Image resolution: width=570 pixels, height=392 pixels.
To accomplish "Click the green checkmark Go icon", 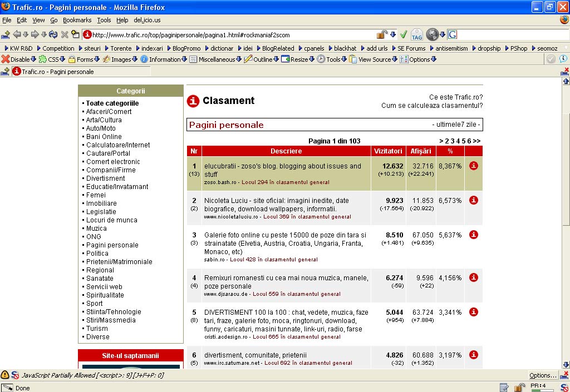I will [404, 34].
